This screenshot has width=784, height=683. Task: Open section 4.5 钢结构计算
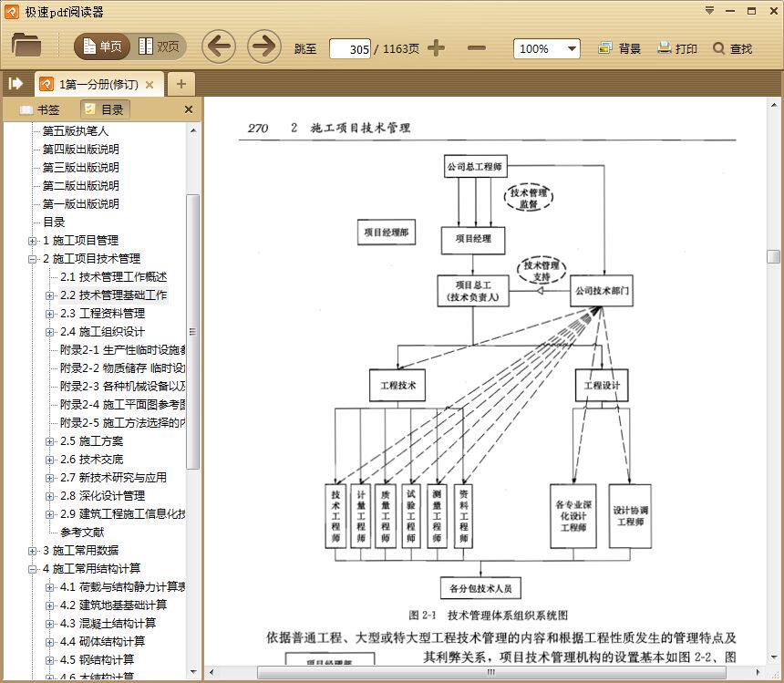tap(97, 660)
